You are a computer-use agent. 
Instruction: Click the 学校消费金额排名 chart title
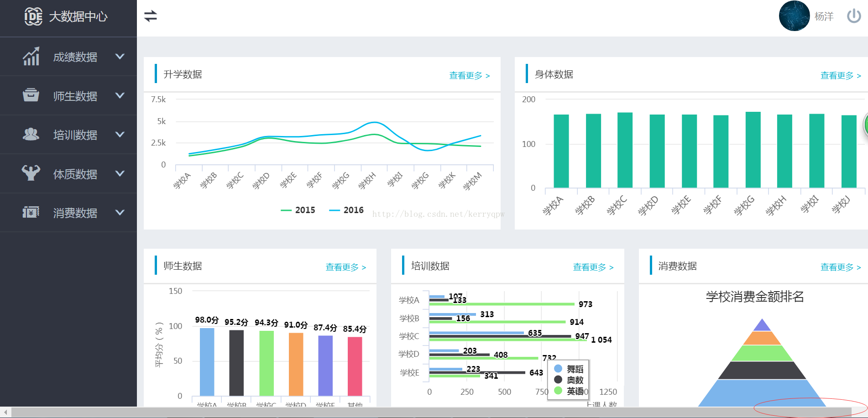click(755, 297)
